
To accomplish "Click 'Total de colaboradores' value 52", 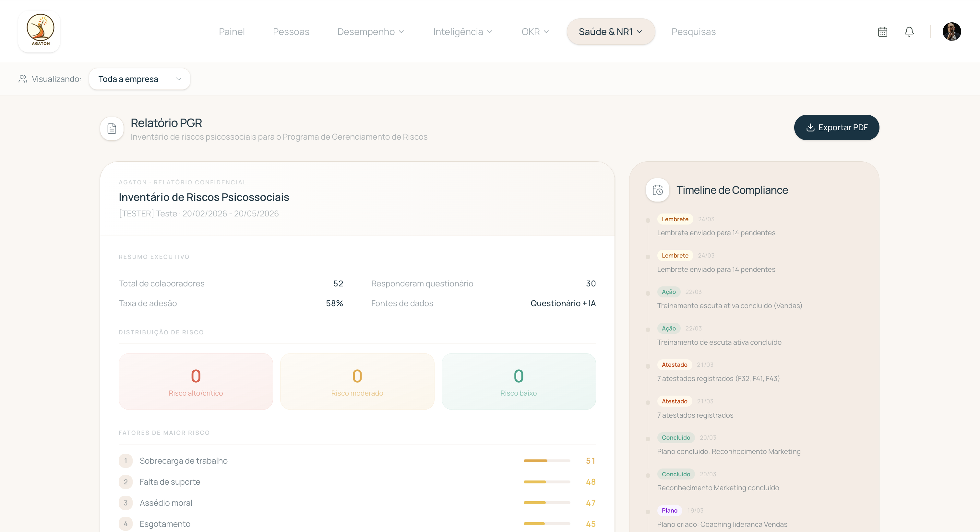I will point(338,283).
